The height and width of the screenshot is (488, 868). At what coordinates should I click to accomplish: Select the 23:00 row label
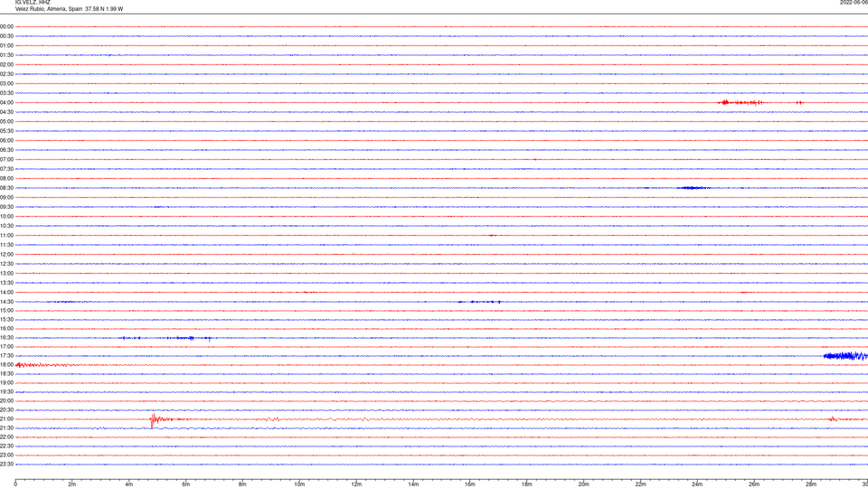(x=7, y=455)
